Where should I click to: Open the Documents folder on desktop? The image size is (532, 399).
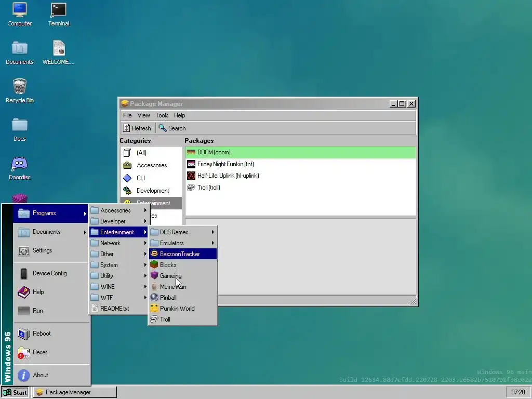tap(19, 53)
